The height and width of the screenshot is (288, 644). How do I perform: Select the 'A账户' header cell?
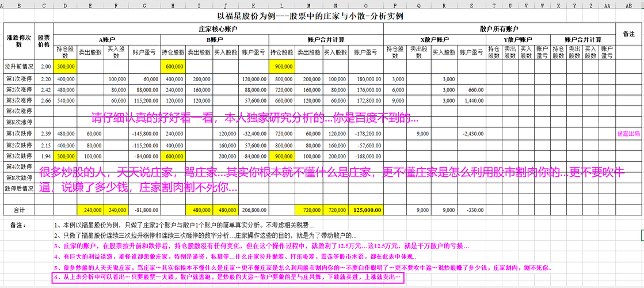(x=107, y=40)
